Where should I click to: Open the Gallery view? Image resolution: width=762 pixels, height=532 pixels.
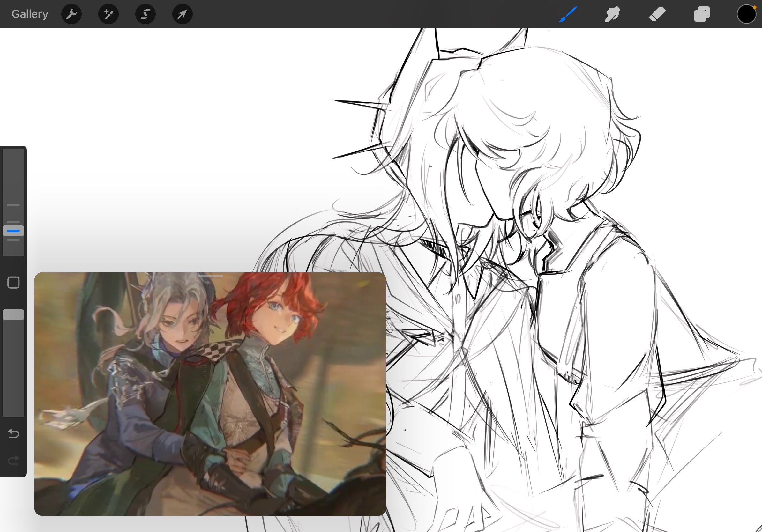pyautogui.click(x=30, y=14)
